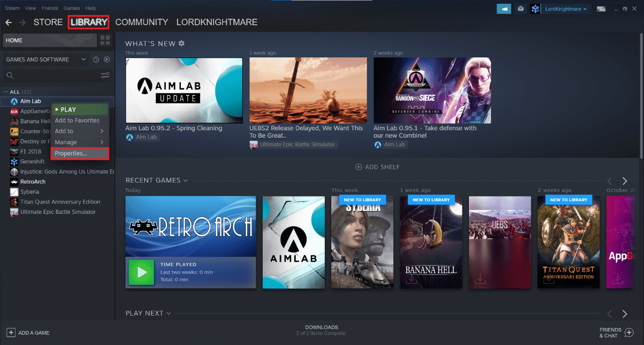Switch to the LIBRARY tab
This screenshot has height=345, width=644.
[89, 22]
